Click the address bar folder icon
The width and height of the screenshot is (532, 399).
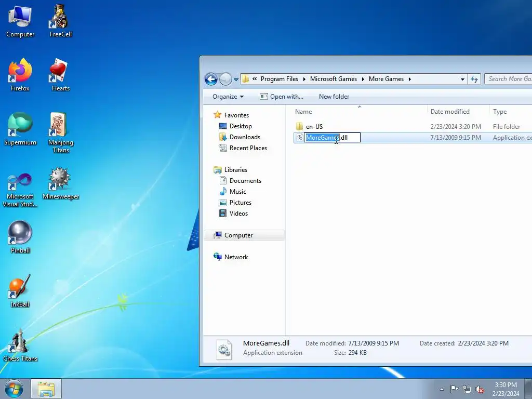tap(245, 79)
